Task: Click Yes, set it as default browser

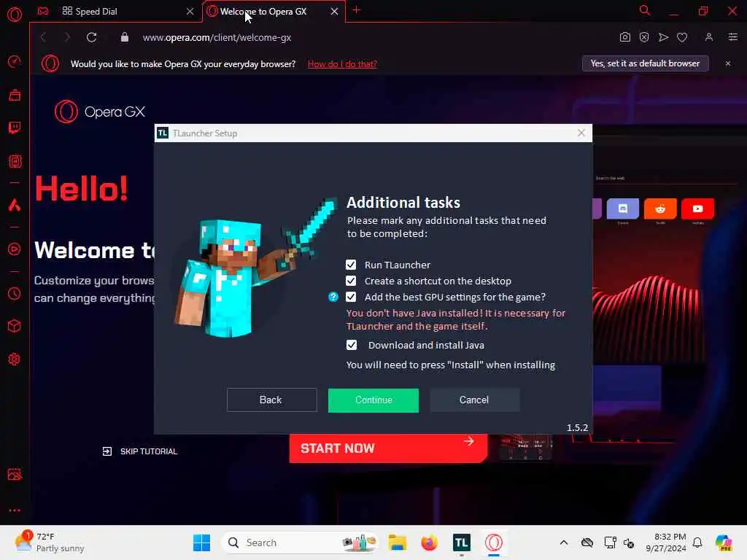Action: tap(645, 63)
